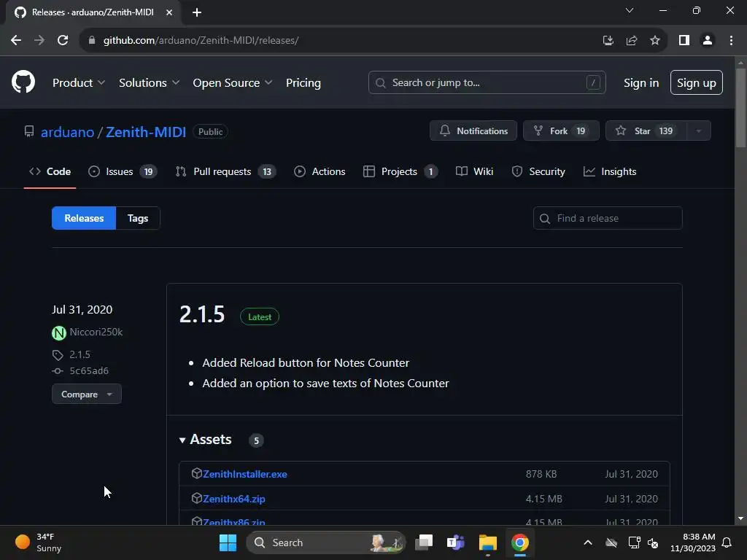Click the package icon beside Zenithx64.zip
Image resolution: width=747 pixels, height=560 pixels.
[196, 498]
